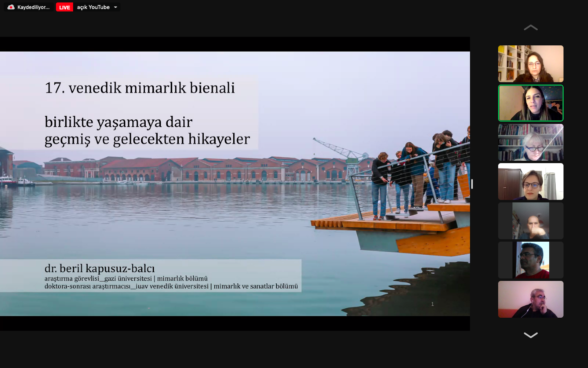Click the slide title '17. venedik mimarlık bienali'
The height and width of the screenshot is (368, 588).
[x=140, y=88]
